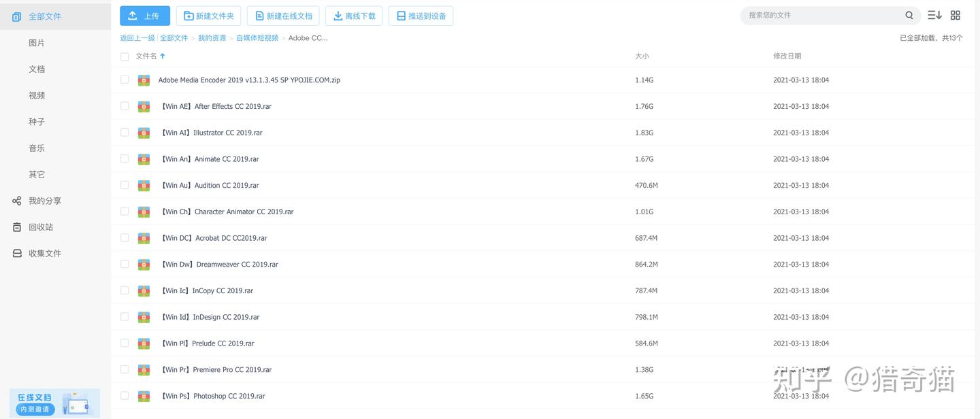The height and width of the screenshot is (419, 980).
Task: Check the Illustrator CC 2019 checkbox
Action: 125,132
